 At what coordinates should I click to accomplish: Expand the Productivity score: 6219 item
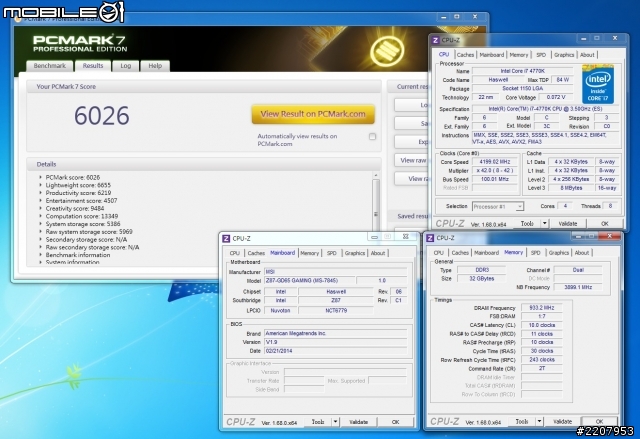pos(40,193)
